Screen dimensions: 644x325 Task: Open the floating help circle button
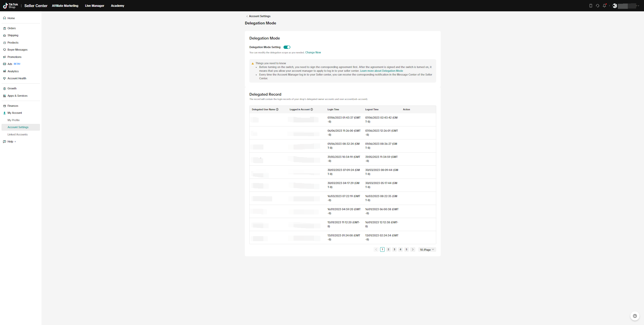pos(635,316)
